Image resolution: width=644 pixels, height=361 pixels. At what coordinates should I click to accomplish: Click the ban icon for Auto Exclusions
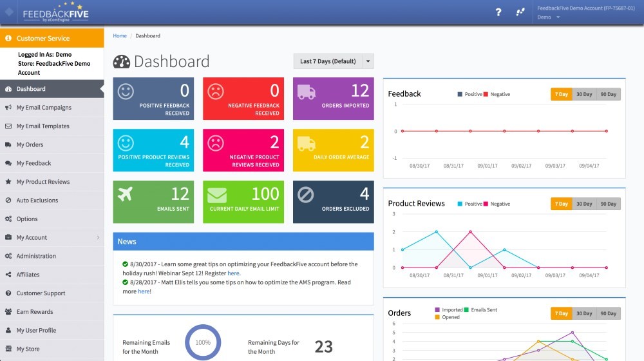(8, 200)
